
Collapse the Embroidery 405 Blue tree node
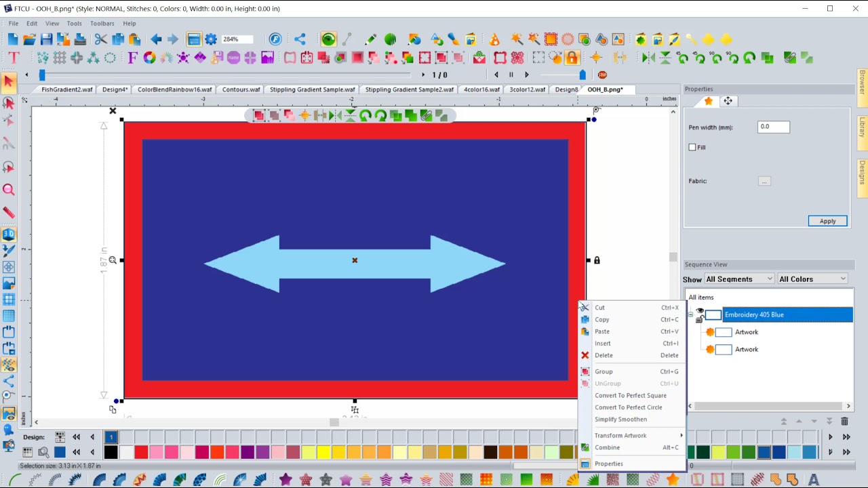tap(690, 314)
